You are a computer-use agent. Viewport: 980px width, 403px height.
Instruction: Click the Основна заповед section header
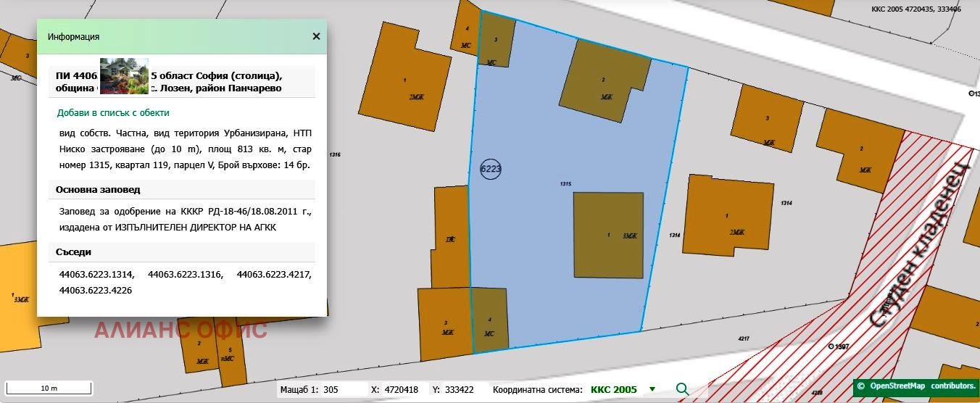coord(98,189)
